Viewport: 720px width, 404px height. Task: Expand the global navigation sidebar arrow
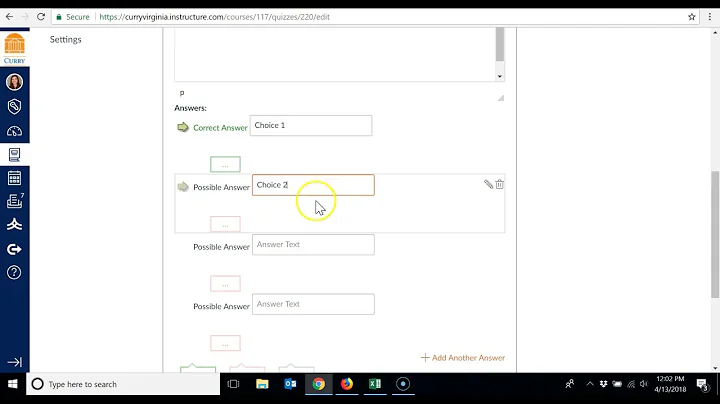tap(14, 362)
